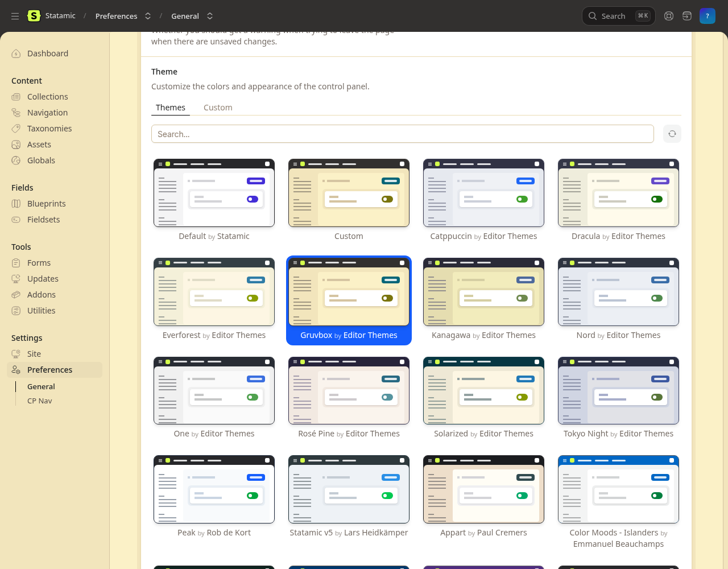Click the Forms clipboard icon
Image resolution: width=728 pixels, height=569 pixels.
pyautogui.click(x=16, y=263)
